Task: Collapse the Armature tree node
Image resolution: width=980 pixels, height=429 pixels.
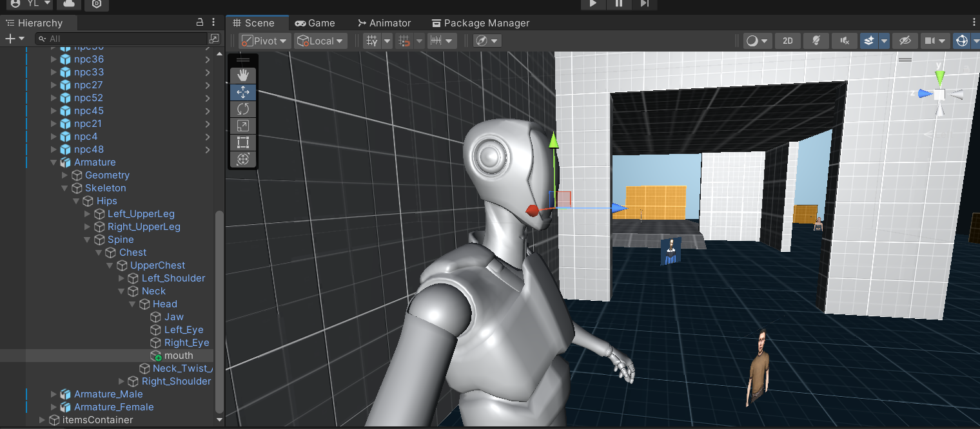Action: [54, 162]
